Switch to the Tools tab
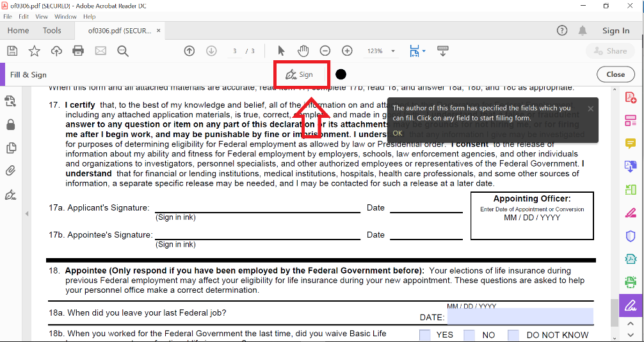 52,30
